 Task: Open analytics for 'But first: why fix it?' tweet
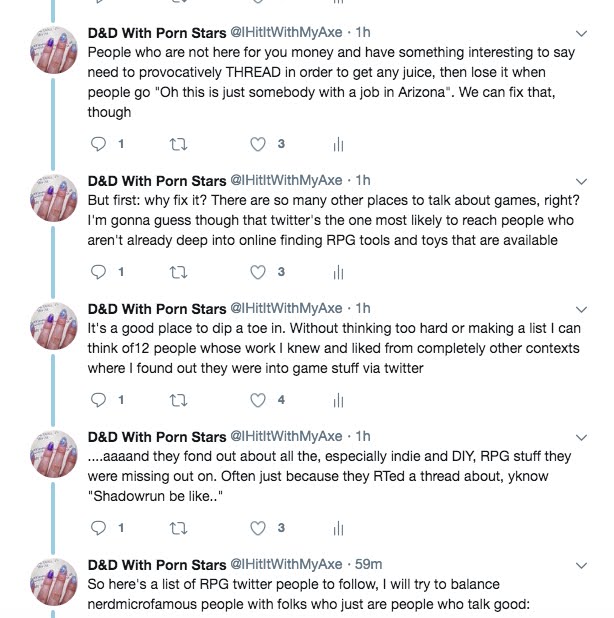pos(338,272)
